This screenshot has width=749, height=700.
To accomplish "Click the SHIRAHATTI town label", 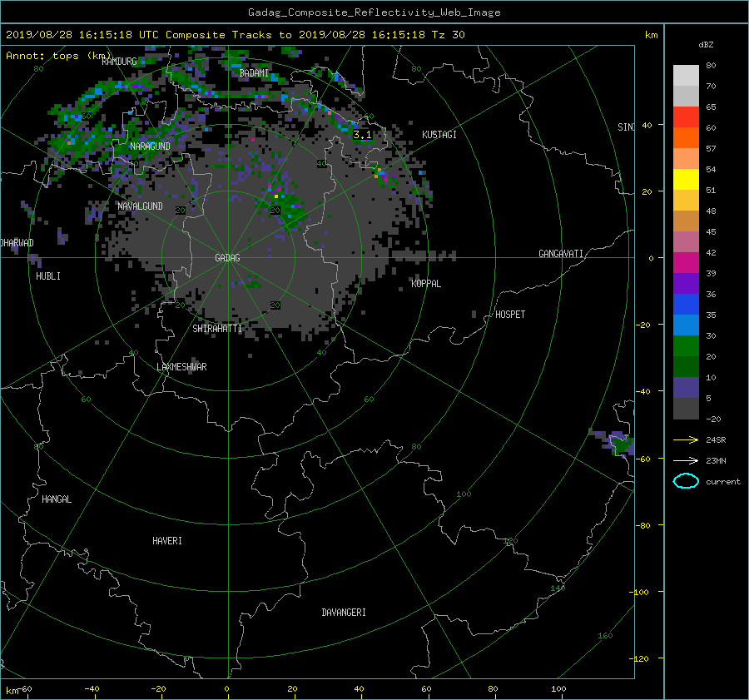I will click(217, 329).
